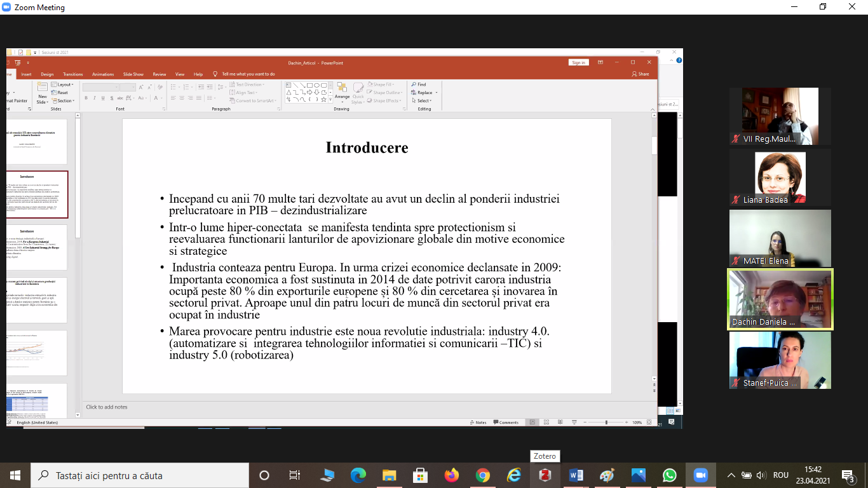Select align right paragraph option
This screenshot has width=868, height=488.
pyautogui.click(x=191, y=98)
